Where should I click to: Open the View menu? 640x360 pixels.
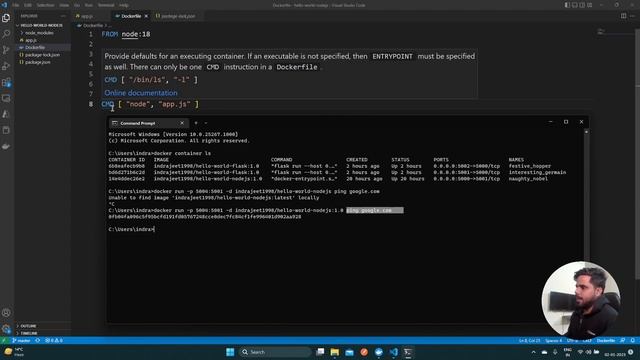(64, 5)
